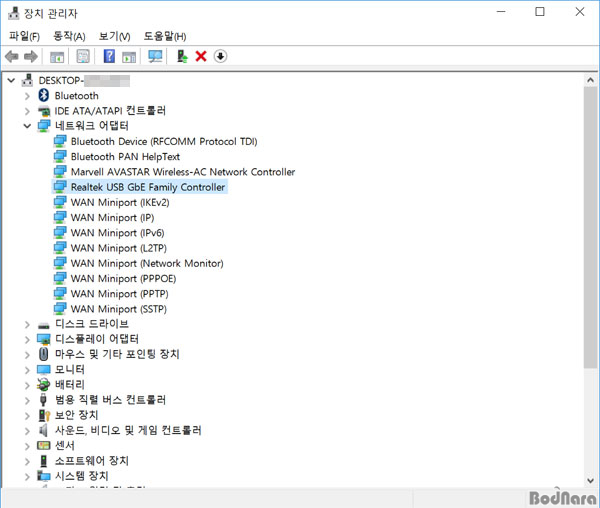
Task: Expand the 배터리 category
Action: coord(27,386)
